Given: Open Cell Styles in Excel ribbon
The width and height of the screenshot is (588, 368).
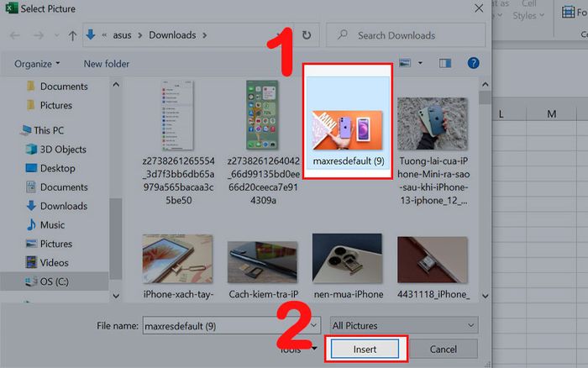Looking at the screenshot, I should 528,10.
